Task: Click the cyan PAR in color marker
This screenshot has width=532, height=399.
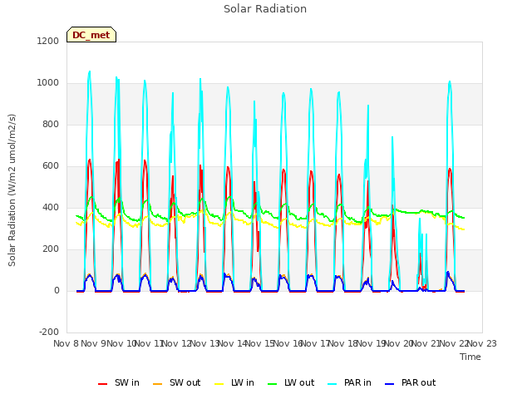Action: click(332, 384)
